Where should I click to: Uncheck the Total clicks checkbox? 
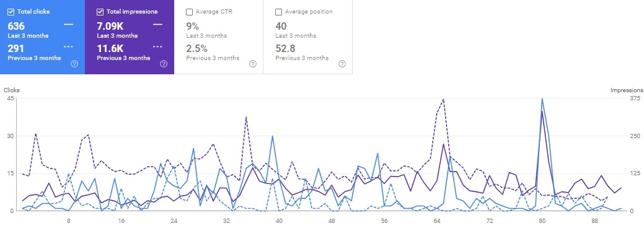click(x=11, y=12)
